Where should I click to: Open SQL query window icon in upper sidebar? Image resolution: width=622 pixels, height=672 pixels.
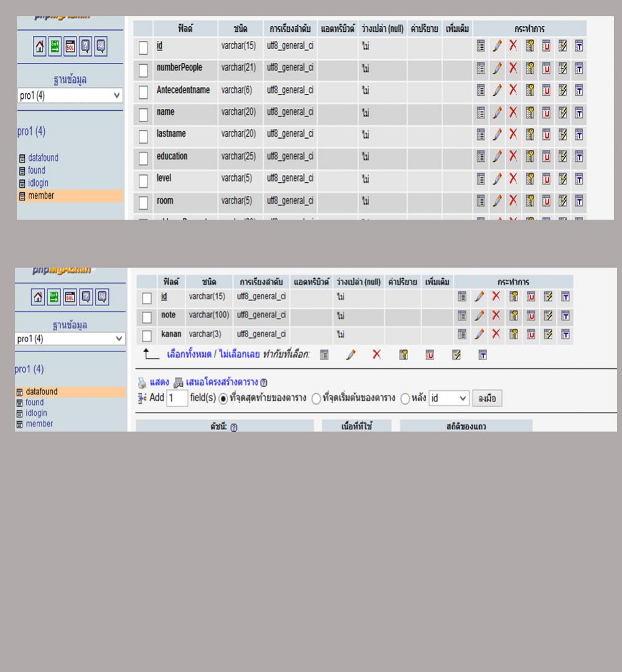(x=70, y=46)
